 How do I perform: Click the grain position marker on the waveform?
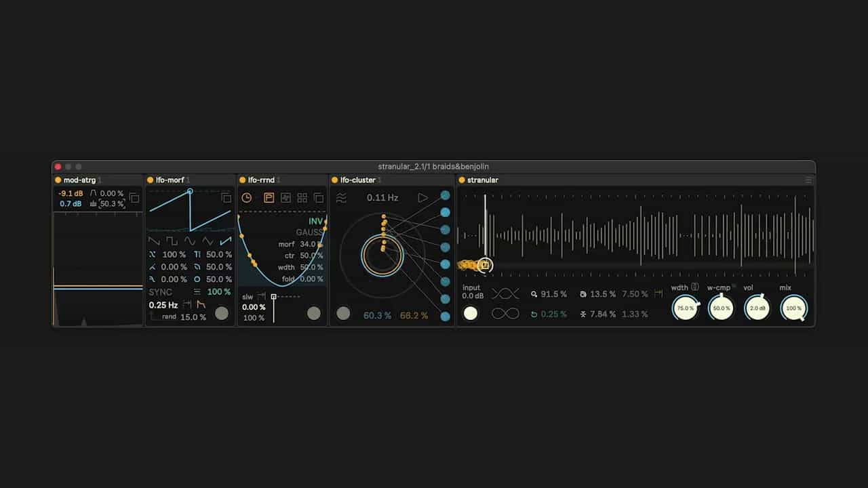[x=485, y=265]
